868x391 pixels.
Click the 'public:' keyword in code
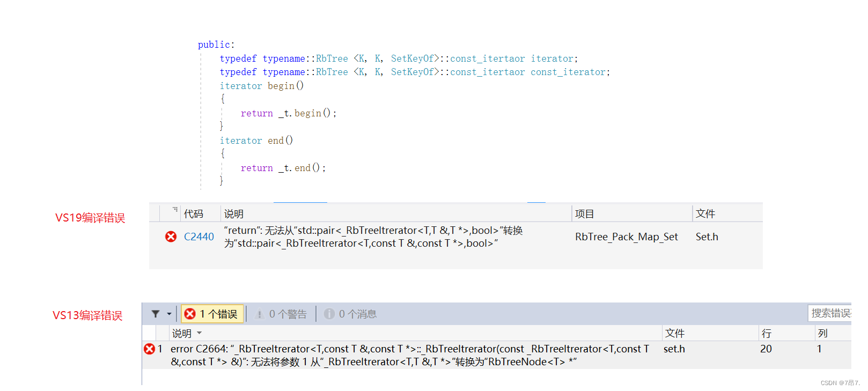click(216, 45)
